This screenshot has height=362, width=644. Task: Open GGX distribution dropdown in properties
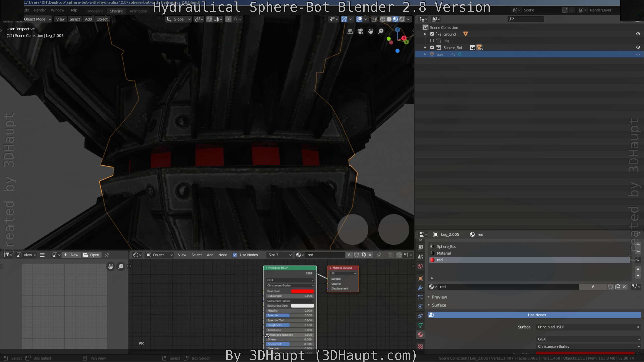coord(588,339)
